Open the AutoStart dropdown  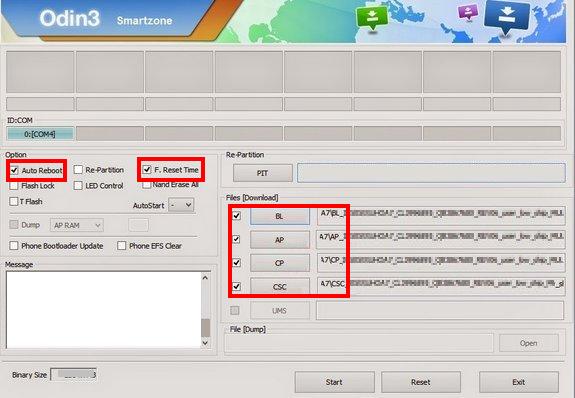(181, 205)
